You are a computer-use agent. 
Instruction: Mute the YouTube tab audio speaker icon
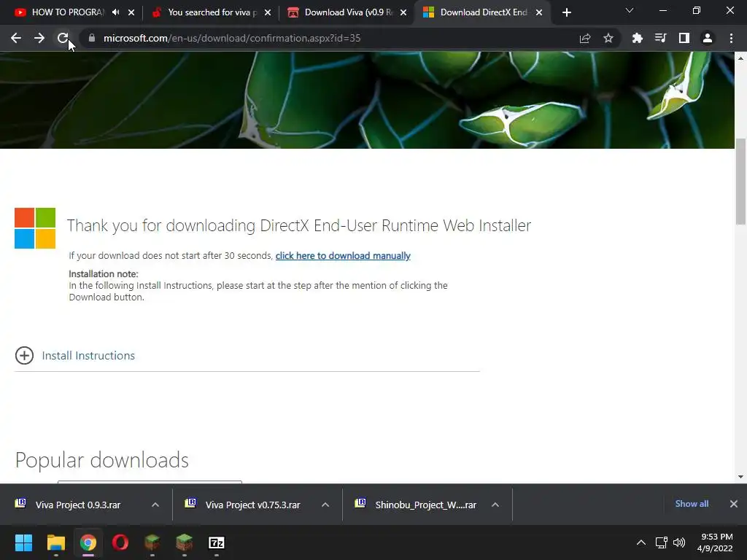tap(116, 12)
